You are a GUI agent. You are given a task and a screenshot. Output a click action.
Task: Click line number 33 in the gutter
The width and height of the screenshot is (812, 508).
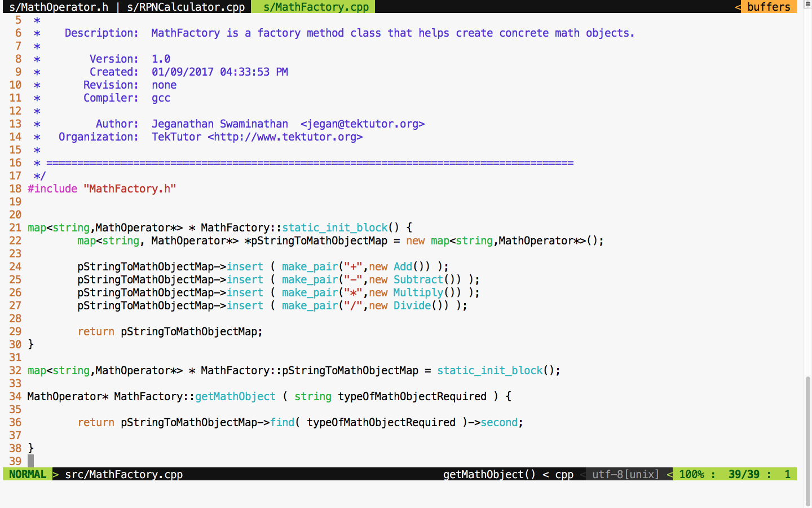coord(15,383)
